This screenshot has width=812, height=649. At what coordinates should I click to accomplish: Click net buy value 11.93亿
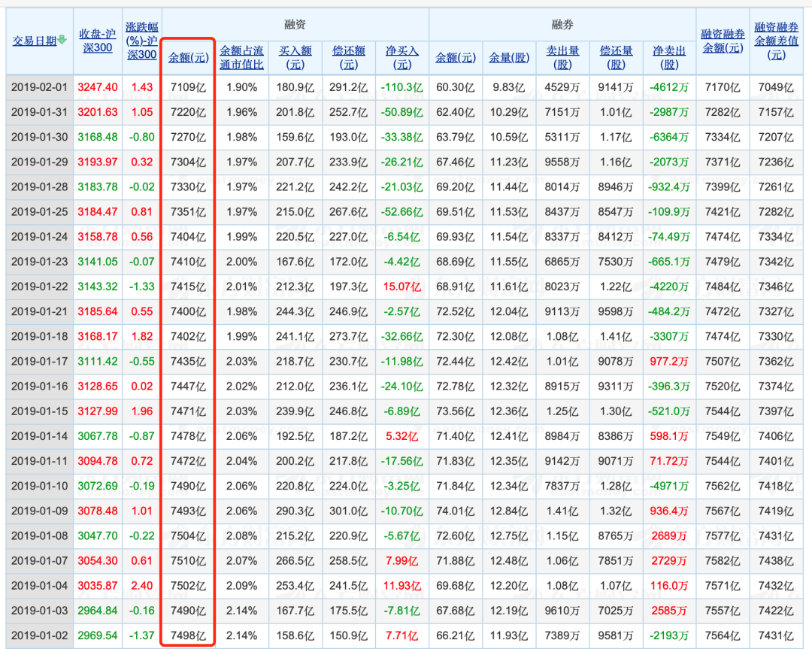tap(401, 586)
